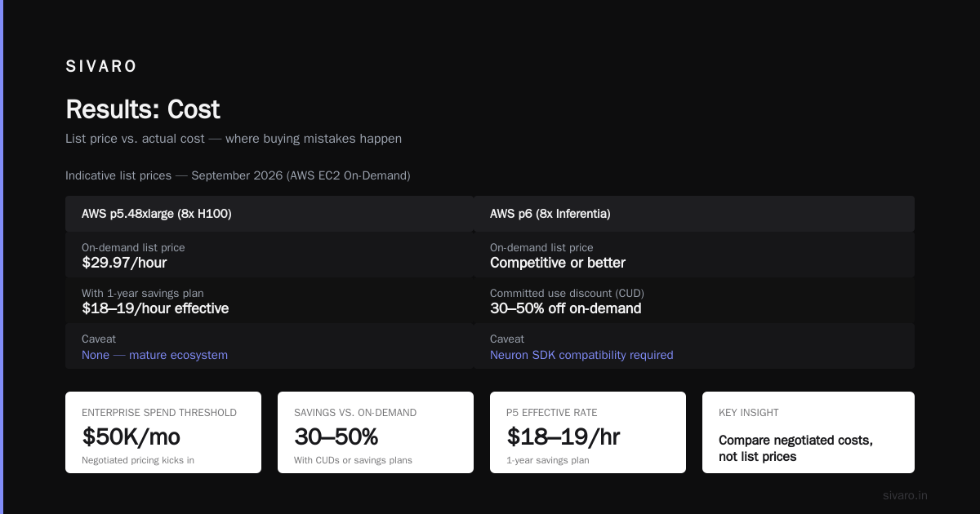
Task: Click the P5 Effective Rate card
Action: [588, 432]
